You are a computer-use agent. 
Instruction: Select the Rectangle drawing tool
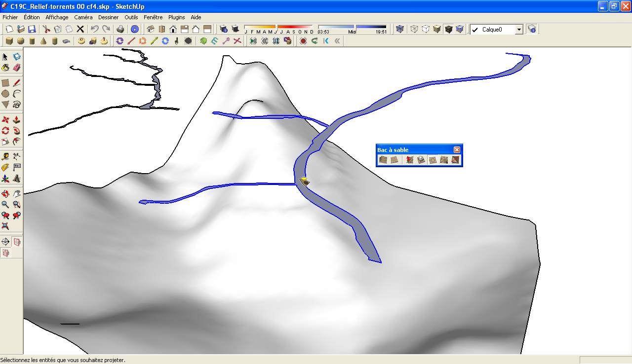click(x=5, y=83)
